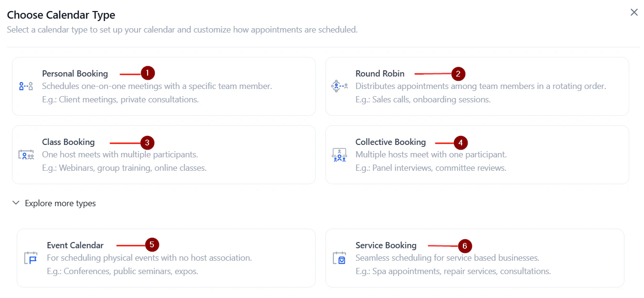This screenshot has width=644, height=298.
Task: Click the Service Booking calendar-check icon
Action: click(x=339, y=258)
